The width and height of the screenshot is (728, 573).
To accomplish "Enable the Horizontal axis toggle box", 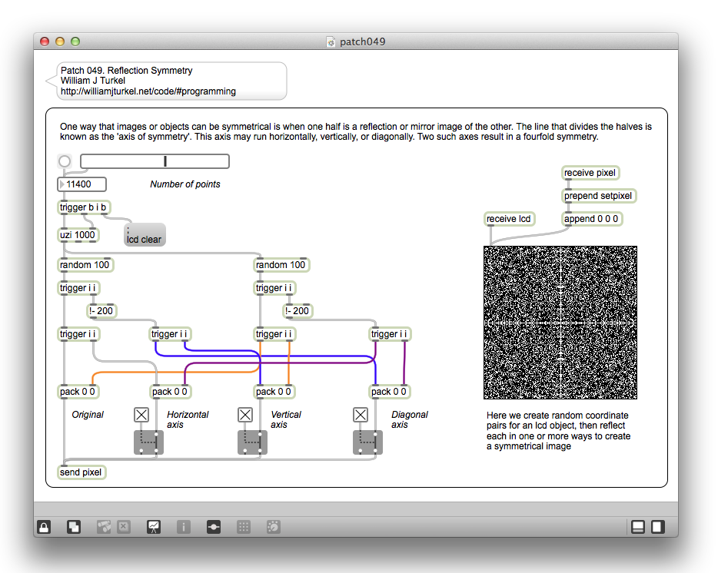I will (141, 415).
